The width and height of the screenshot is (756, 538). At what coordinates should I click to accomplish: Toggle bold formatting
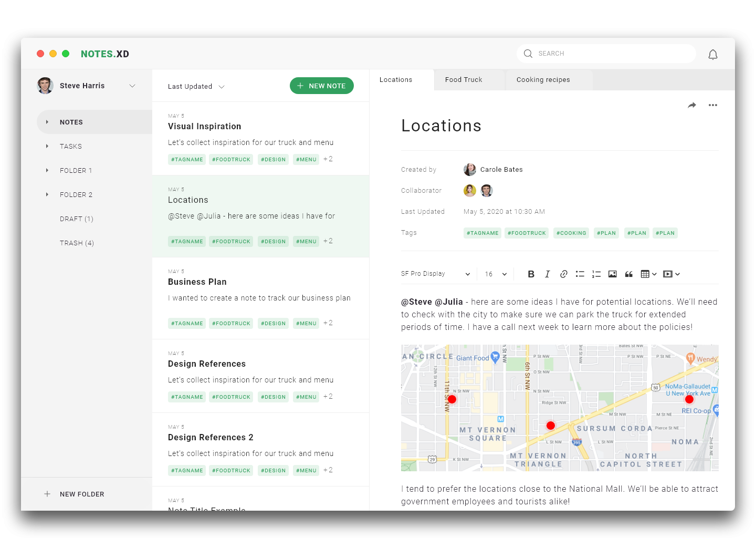pos(531,274)
